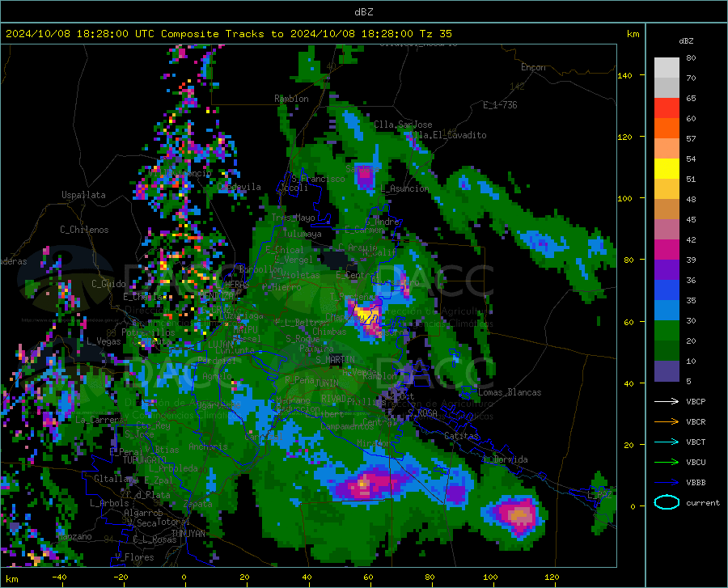
Task: Select the dark purple 5 dBZ swatch
Action: point(667,371)
